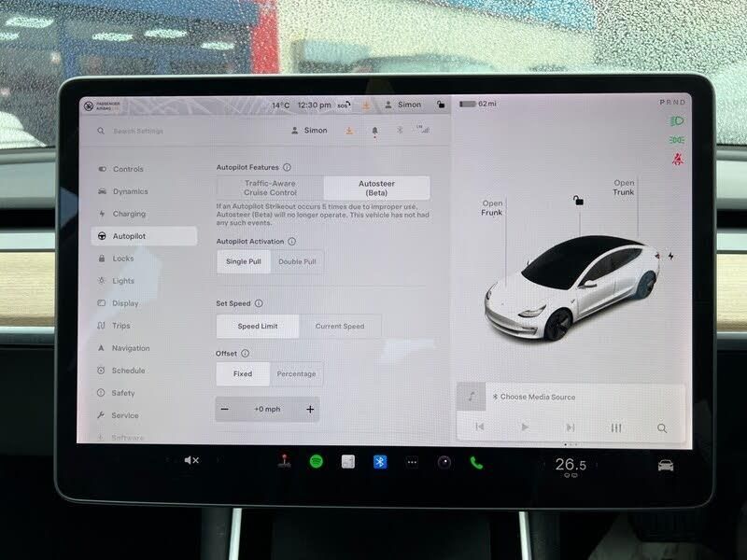Show Autopilot Activation info icon
The image size is (747, 560).
point(291,242)
